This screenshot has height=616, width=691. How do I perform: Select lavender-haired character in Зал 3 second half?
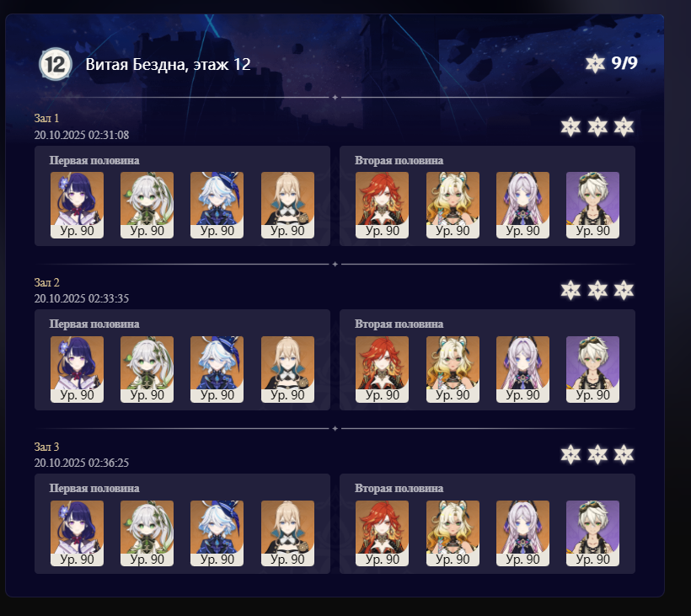522,533
